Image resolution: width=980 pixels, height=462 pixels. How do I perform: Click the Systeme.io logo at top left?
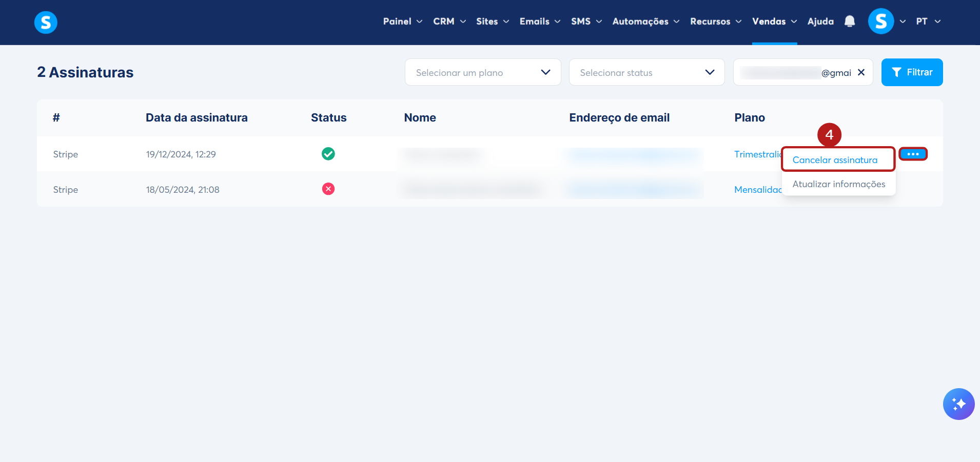(46, 22)
